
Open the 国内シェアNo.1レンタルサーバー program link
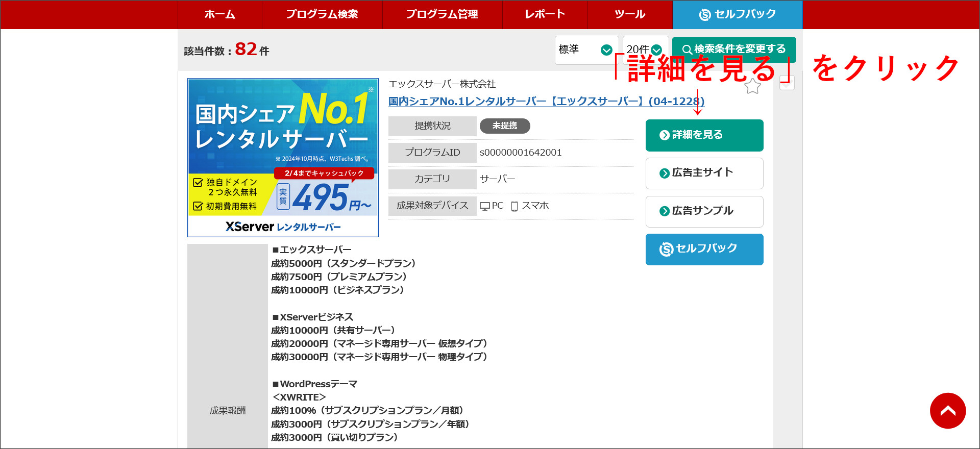(546, 102)
